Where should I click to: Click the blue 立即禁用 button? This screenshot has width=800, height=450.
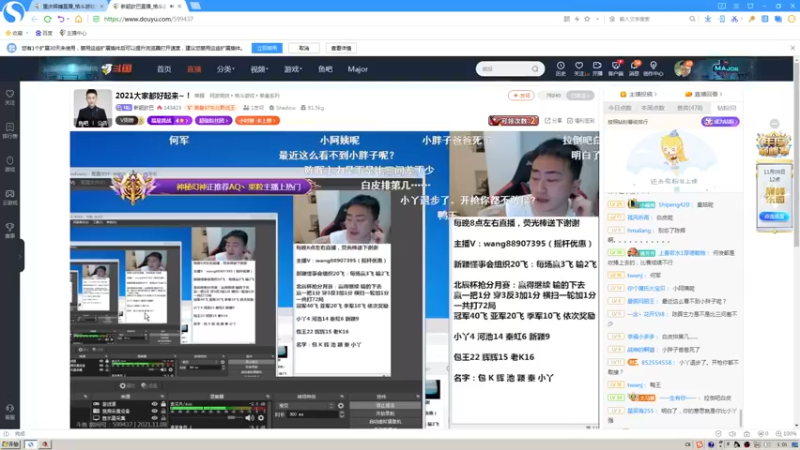267,48
